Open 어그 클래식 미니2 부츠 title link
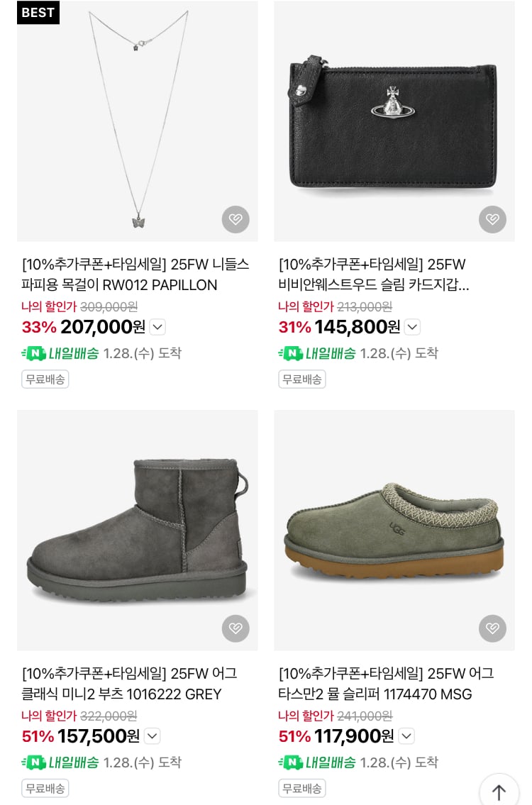 129,684
